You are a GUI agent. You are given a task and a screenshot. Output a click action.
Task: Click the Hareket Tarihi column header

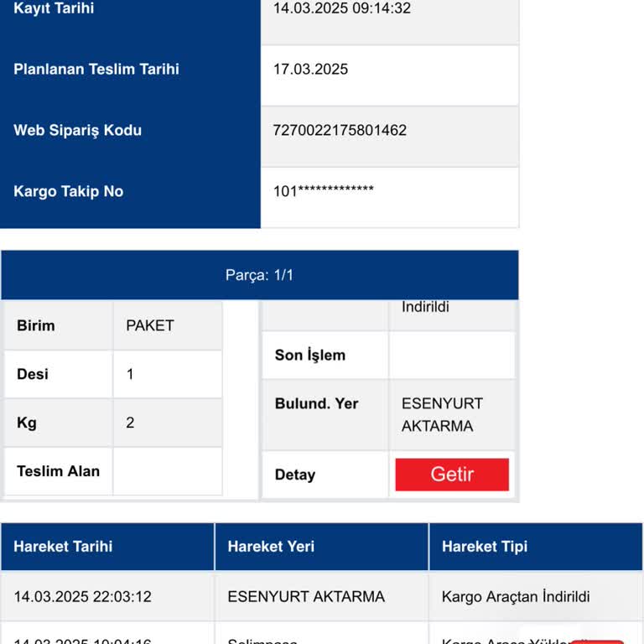pyautogui.click(x=107, y=547)
